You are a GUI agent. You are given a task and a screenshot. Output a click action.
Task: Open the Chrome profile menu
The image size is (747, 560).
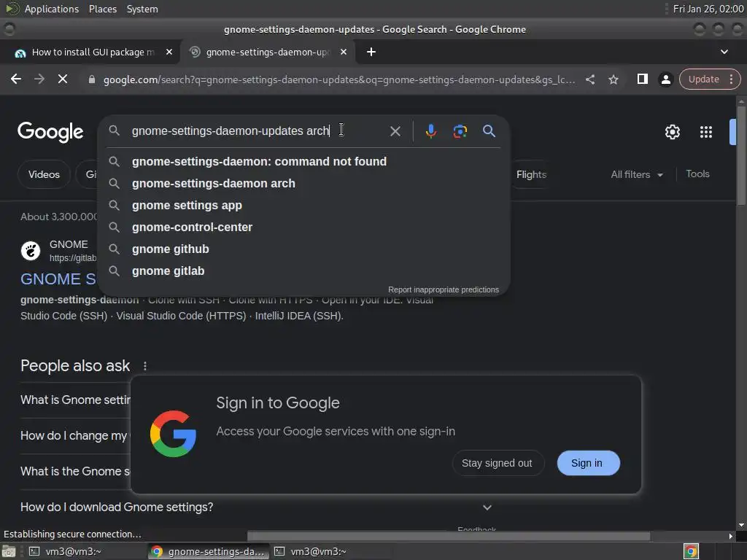(665, 79)
